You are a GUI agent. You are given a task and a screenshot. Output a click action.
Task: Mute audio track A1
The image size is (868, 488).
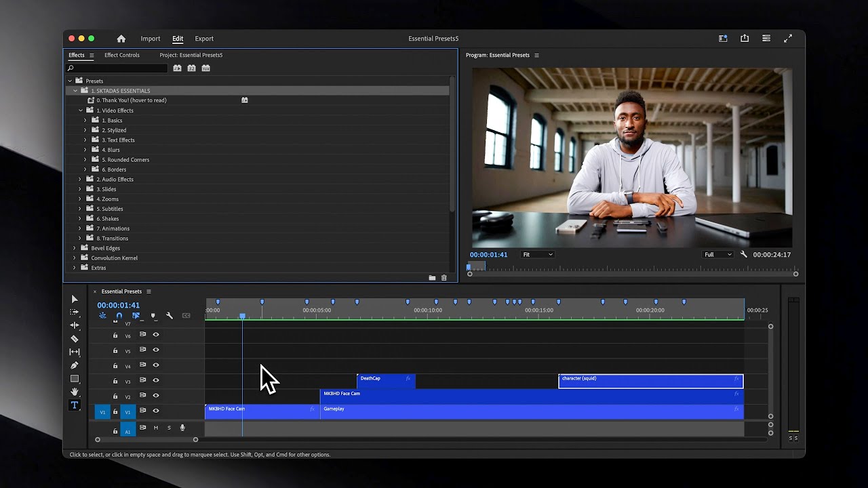coord(156,428)
